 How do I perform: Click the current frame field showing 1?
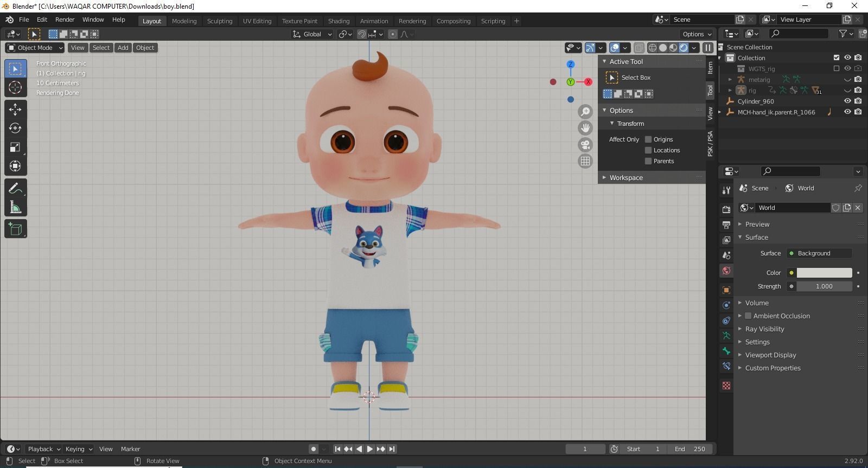coord(585,449)
